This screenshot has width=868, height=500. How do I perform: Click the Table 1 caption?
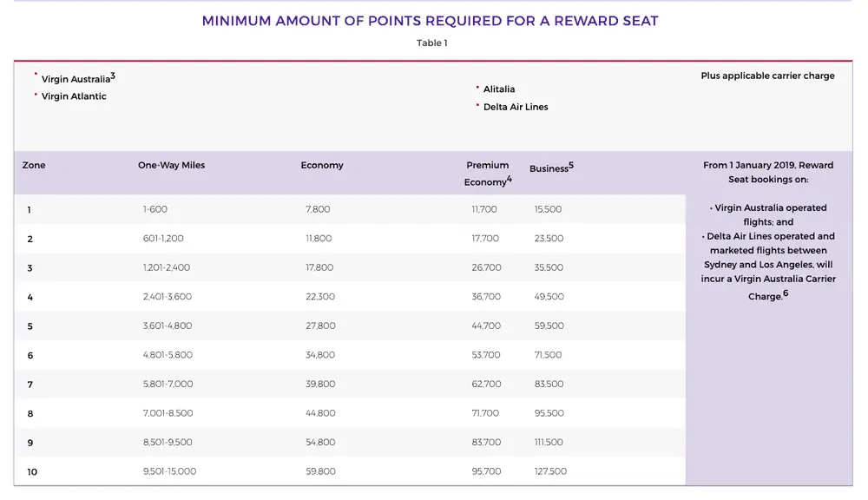pos(431,43)
